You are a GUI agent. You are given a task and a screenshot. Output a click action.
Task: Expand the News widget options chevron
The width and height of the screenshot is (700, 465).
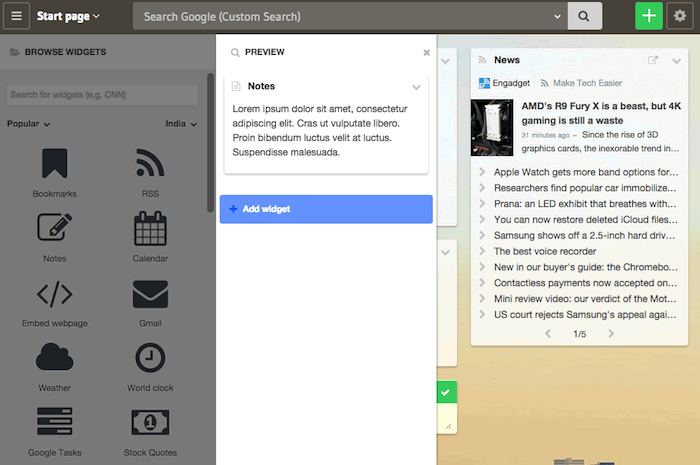point(676,61)
